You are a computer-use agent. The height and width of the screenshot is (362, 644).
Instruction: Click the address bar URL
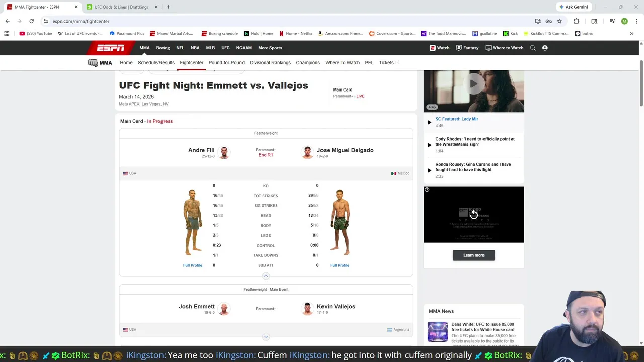tap(80, 21)
